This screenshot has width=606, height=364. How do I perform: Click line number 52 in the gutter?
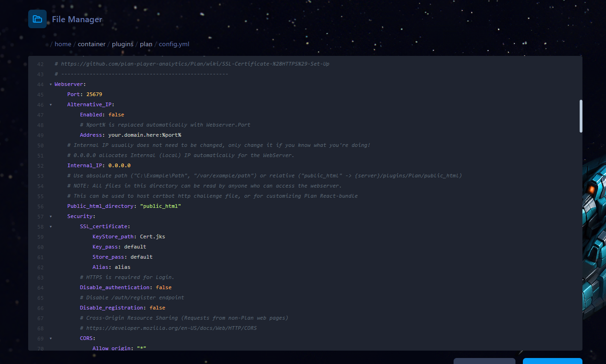tap(40, 165)
